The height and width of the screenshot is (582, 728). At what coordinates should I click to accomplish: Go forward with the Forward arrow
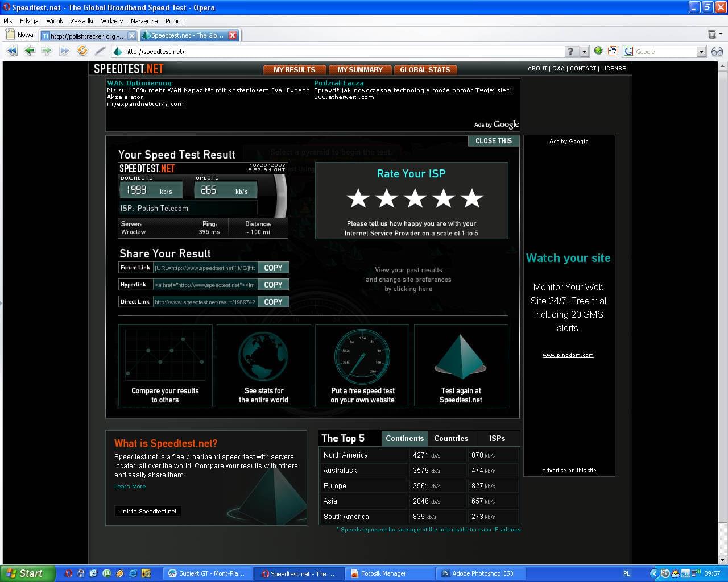click(47, 51)
